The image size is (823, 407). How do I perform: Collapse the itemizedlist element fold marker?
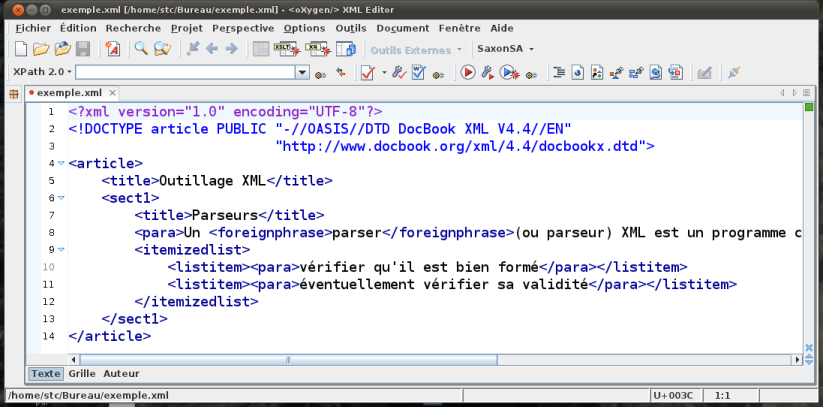click(x=61, y=249)
